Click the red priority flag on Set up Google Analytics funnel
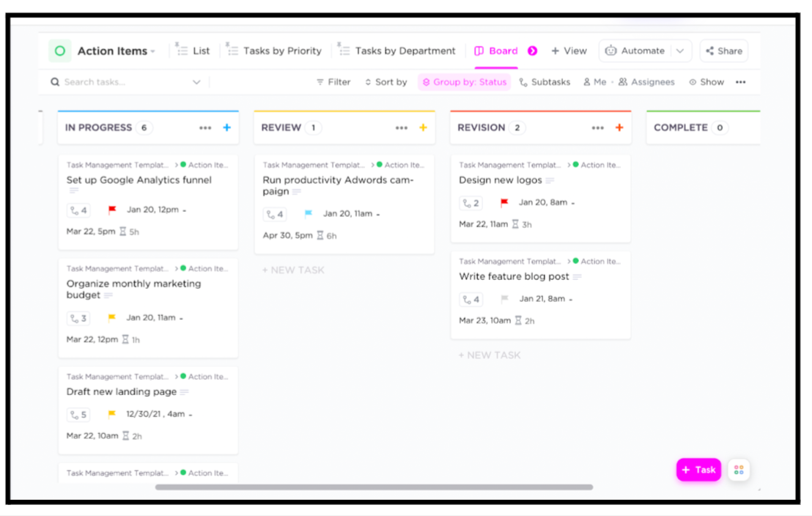 (x=114, y=210)
